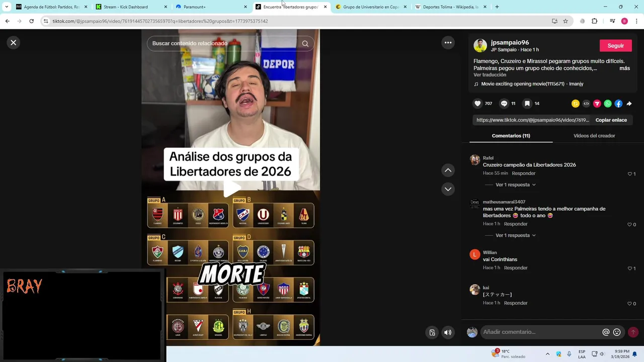The height and width of the screenshot is (362, 644).
Task: Open tab search dropdown at top-left
Action: tap(6, 7)
